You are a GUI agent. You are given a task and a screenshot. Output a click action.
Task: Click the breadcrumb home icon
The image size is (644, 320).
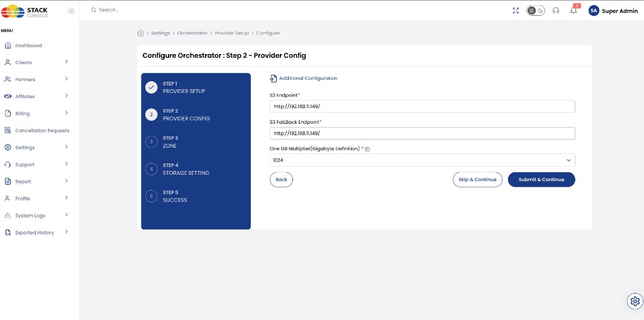[x=140, y=33]
